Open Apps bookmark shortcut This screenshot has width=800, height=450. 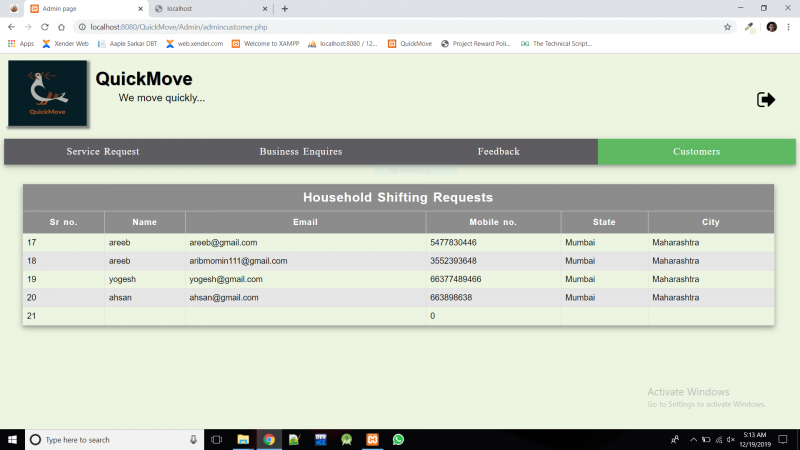click(x=21, y=44)
